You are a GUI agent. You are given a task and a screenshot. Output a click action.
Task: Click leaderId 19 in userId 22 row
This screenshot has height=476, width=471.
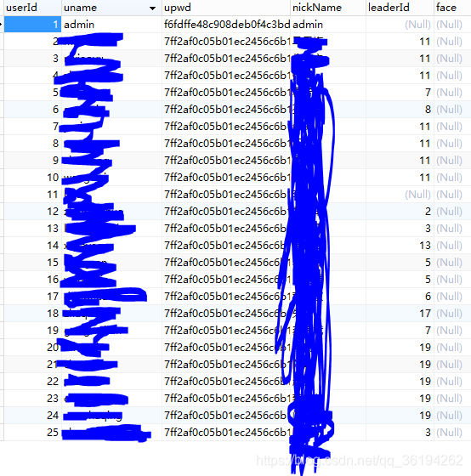pos(400,382)
